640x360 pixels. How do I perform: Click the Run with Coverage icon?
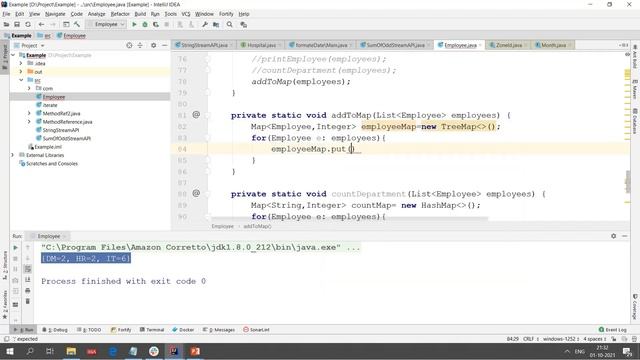click(x=156, y=24)
